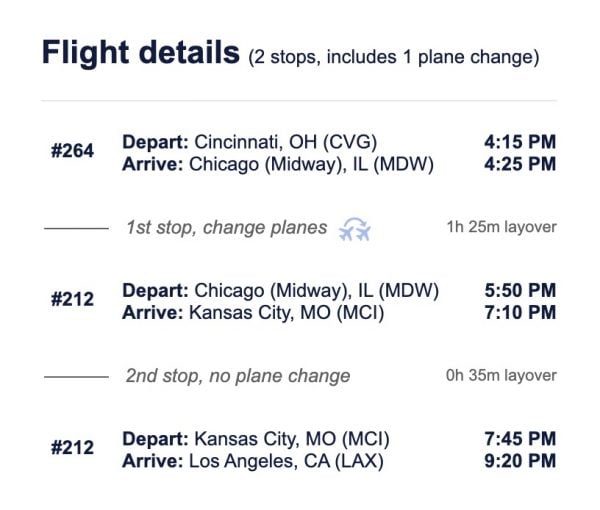Click '2nd stop, no plane change' text
600x510 pixels.
point(237,376)
